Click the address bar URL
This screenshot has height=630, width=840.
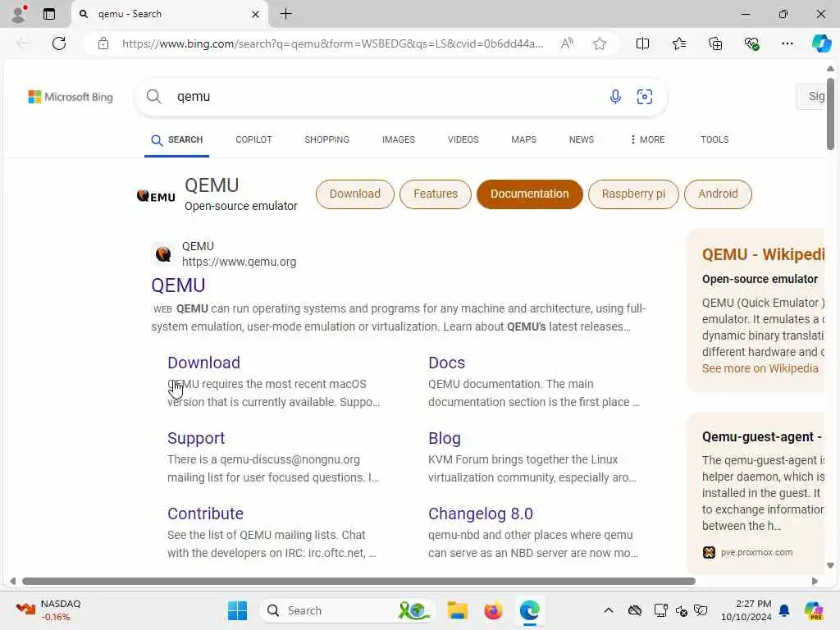coord(332,43)
